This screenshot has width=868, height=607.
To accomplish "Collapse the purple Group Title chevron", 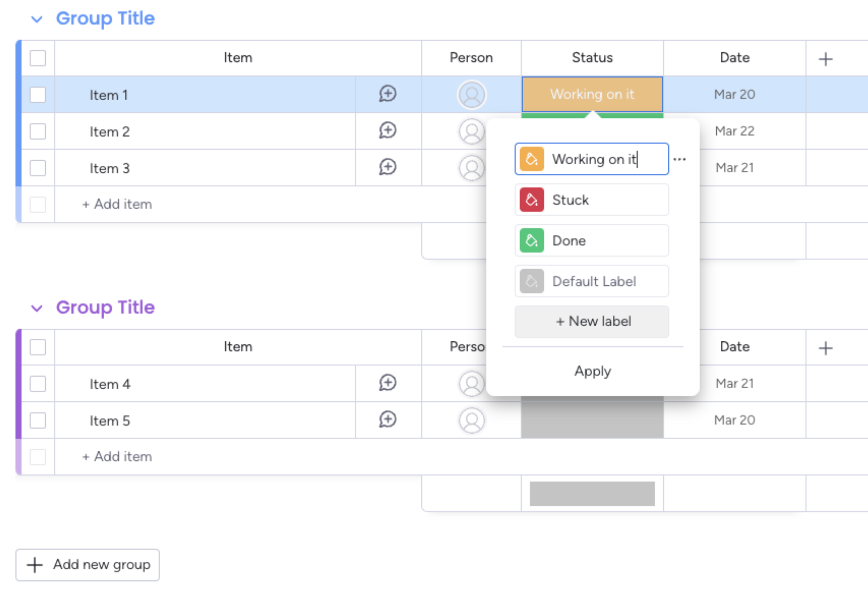I will point(37,308).
